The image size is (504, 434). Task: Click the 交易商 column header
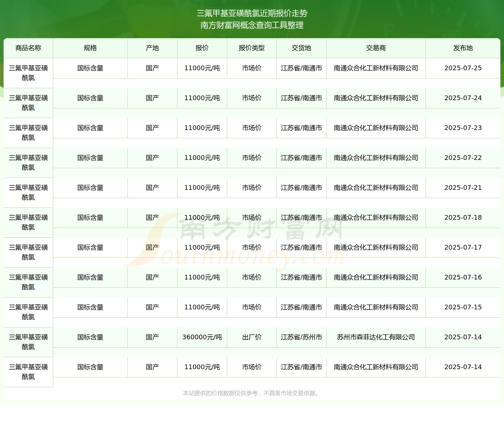376,48
